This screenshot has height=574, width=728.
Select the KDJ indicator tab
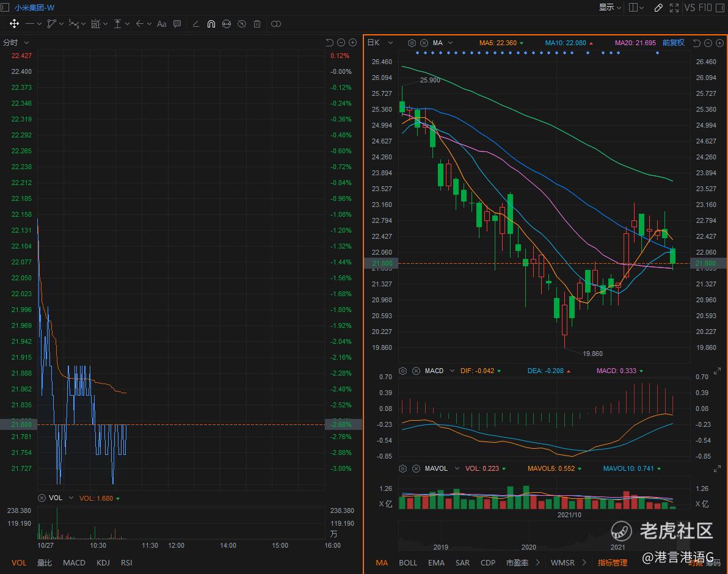point(103,562)
